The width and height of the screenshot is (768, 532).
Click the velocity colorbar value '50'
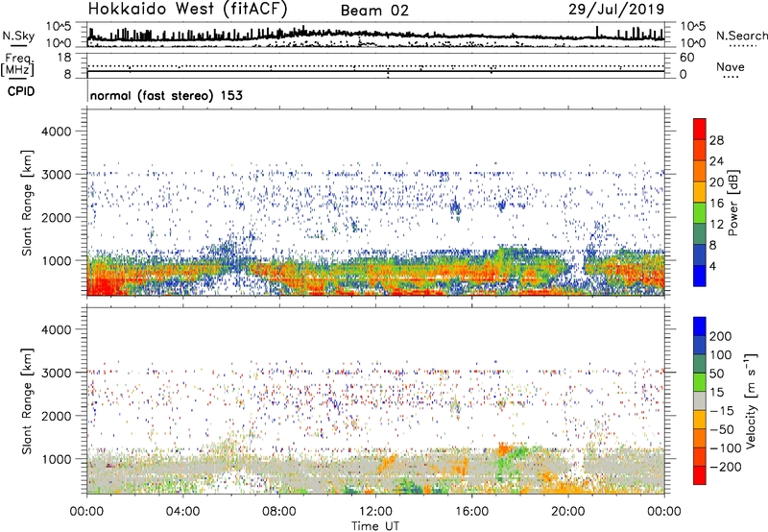(716, 374)
